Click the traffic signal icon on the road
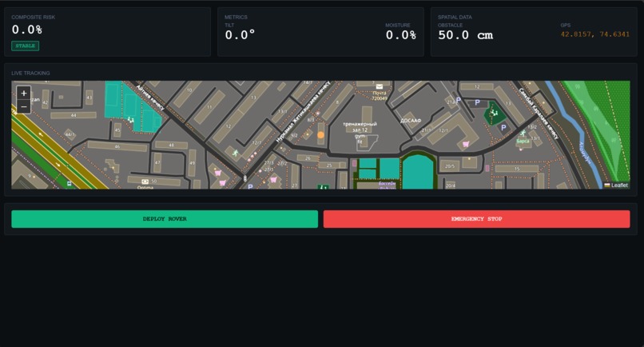This screenshot has height=347, width=644. pyautogui.click(x=245, y=178)
